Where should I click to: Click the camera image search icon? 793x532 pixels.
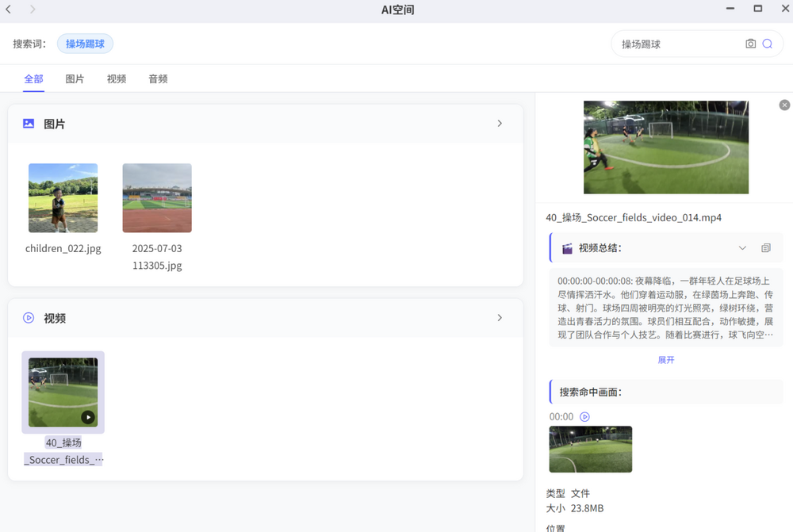click(750, 44)
